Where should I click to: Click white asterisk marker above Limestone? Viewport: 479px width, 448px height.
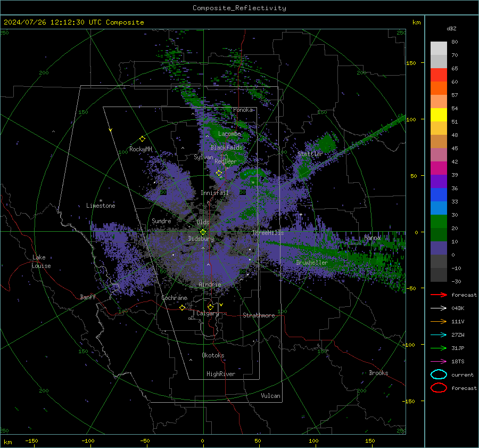pyautogui.click(x=101, y=201)
